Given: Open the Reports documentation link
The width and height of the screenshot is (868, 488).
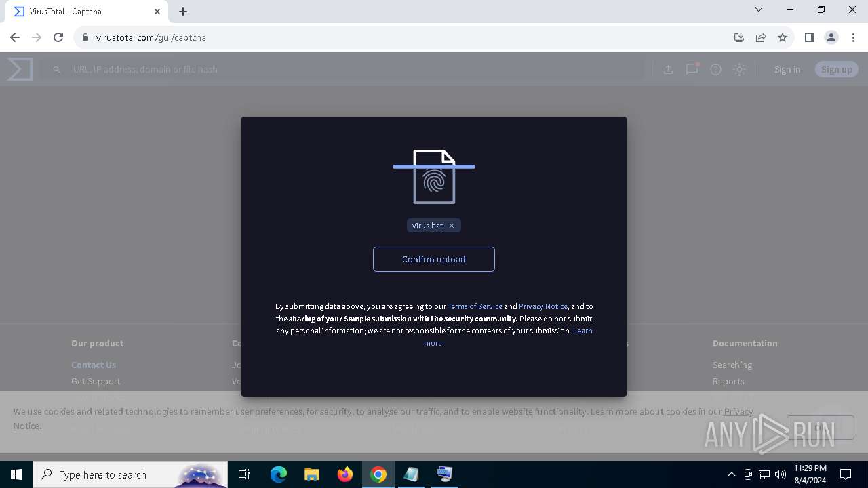Looking at the screenshot, I should 728,381.
